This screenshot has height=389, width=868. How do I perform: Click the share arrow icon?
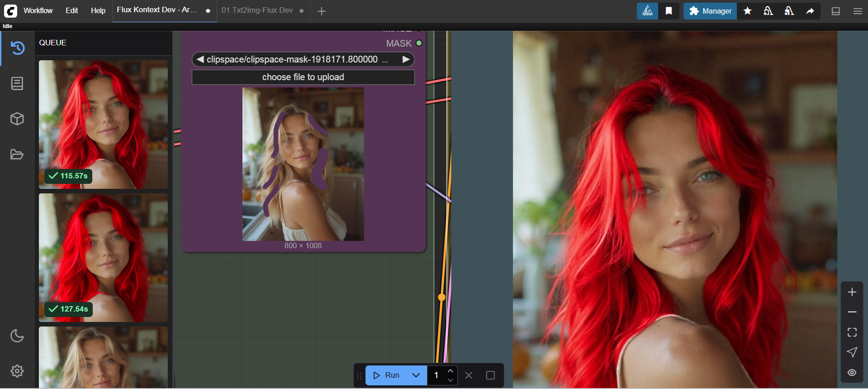[810, 11]
